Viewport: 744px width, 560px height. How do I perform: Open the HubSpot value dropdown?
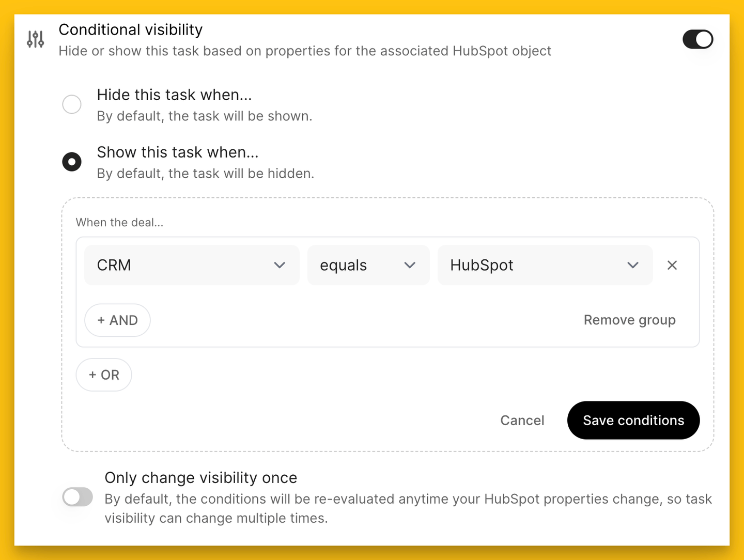point(545,265)
